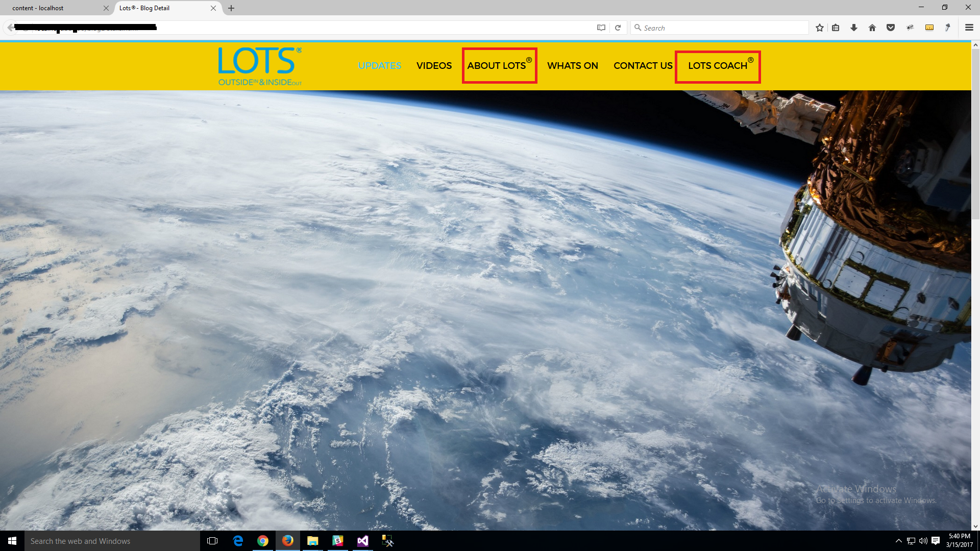Open the CONTACT US page
This screenshot has height=551, width=980.
643,66
